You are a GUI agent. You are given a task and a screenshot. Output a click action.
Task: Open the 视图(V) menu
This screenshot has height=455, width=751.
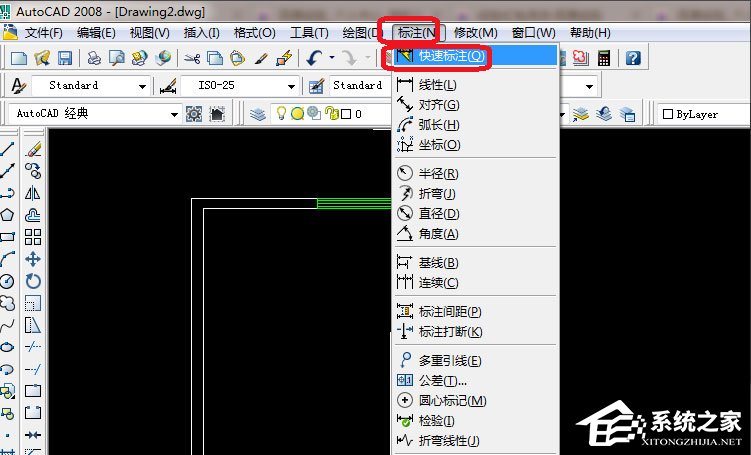point(150,33)
